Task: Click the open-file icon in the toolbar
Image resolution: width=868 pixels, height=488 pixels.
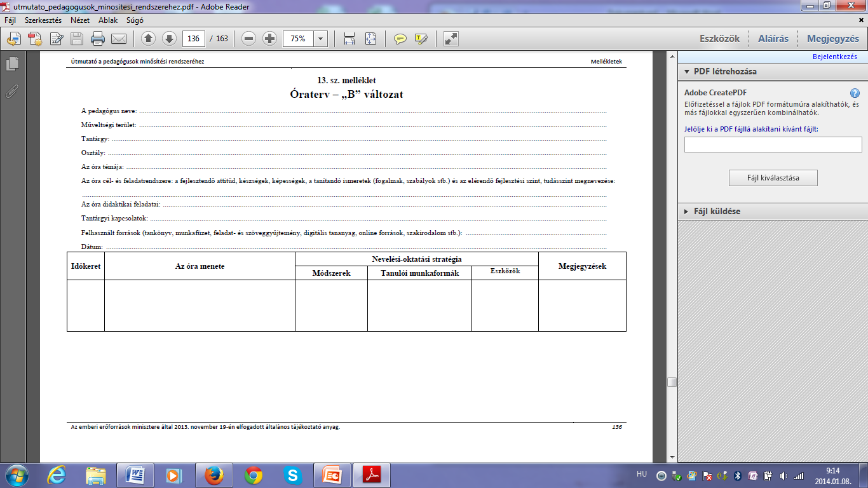Action: click(x=13, y=39)
